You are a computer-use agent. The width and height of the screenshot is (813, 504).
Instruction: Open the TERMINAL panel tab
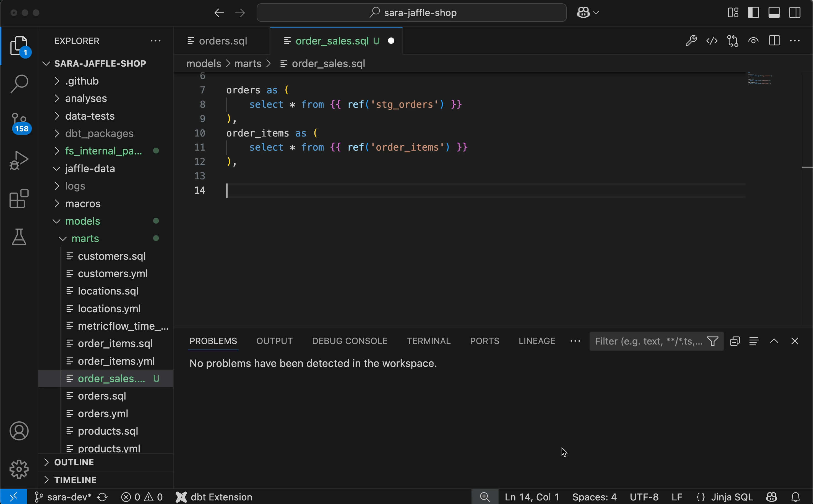428,341
